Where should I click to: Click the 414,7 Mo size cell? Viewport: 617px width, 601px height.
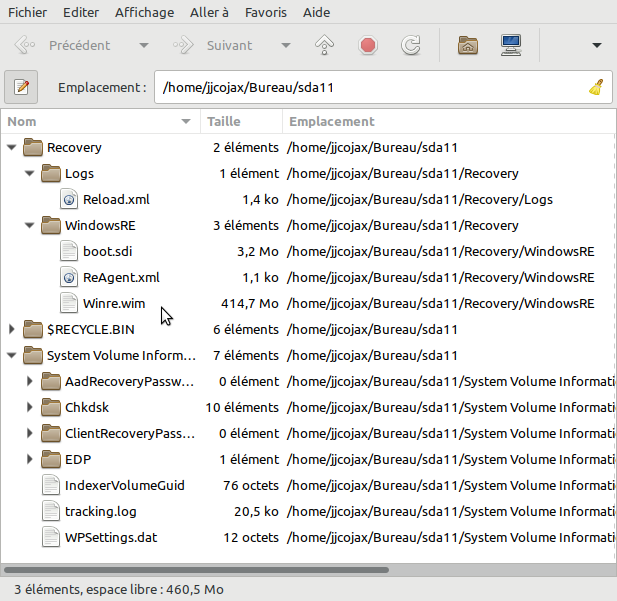pos(250,303)
